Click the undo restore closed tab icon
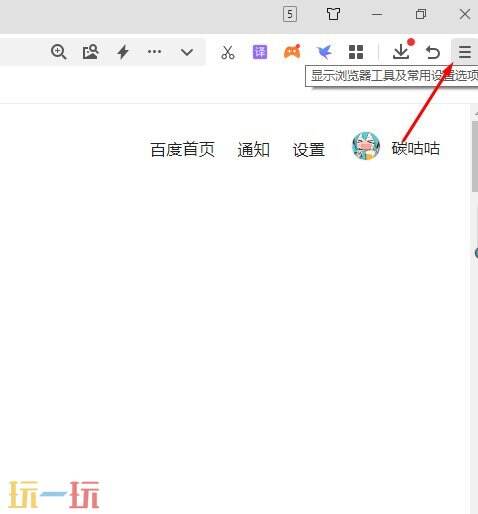Image resolution: width=478 pixels, height=514 pixels. tap(433, 52)
